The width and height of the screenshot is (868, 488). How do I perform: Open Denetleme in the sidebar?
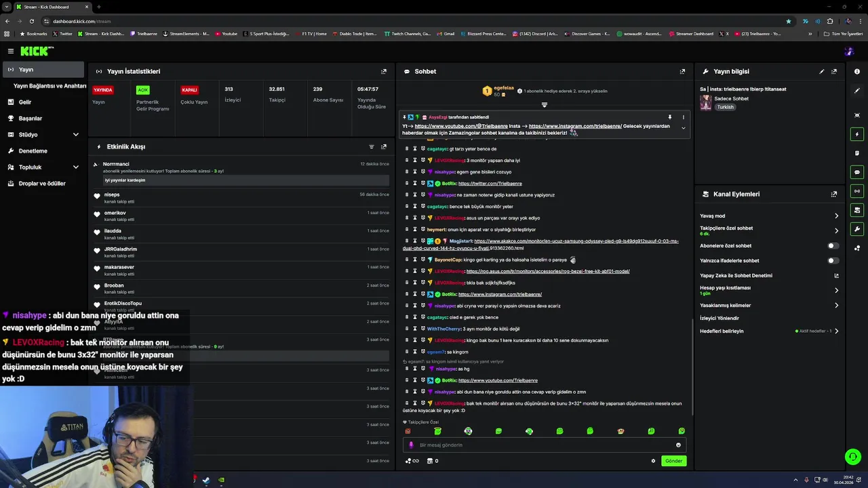43,151
